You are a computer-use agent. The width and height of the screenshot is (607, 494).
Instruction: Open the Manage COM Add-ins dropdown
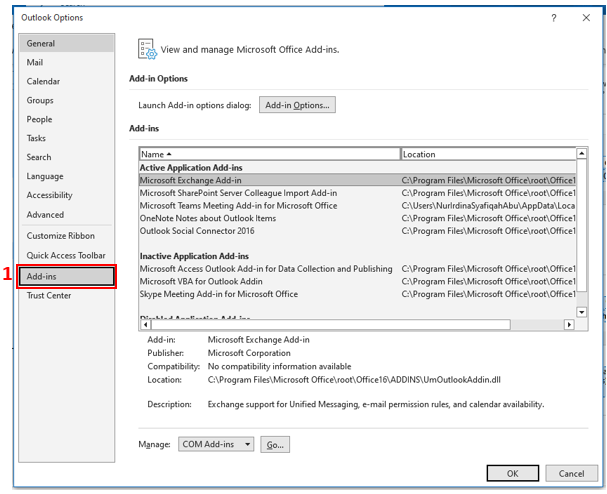click(x=216, y=444)
